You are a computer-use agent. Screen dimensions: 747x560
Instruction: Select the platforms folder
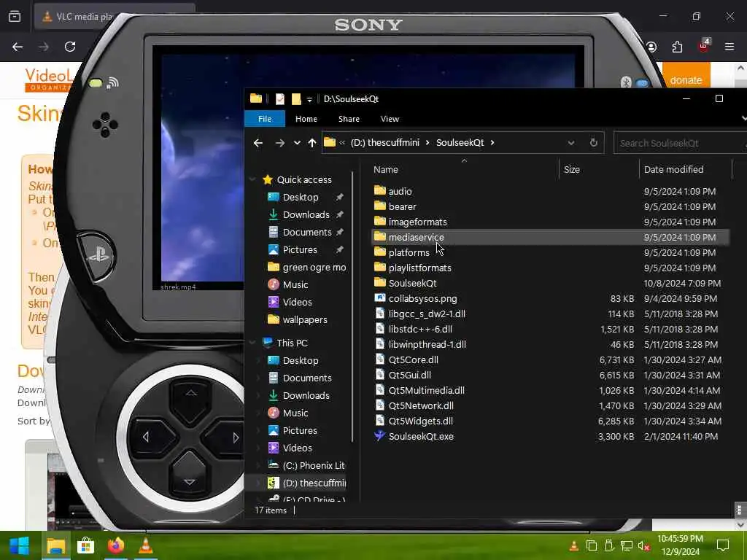409,252
